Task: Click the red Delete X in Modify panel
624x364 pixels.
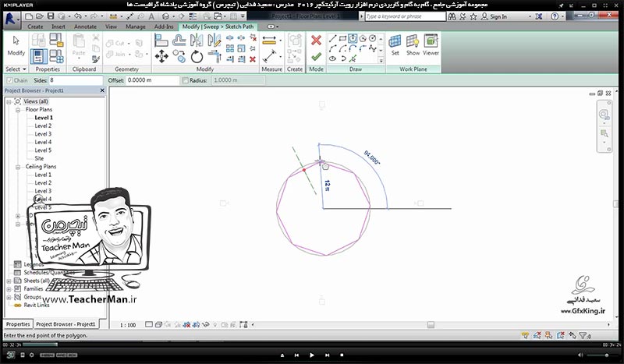Action: coord(252,59)
